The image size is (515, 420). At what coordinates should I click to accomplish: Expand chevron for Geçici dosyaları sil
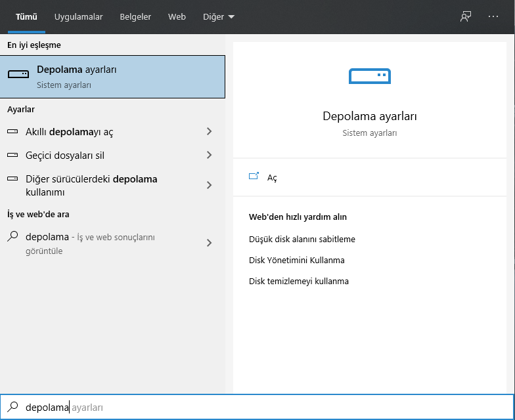tap(209, 155)
